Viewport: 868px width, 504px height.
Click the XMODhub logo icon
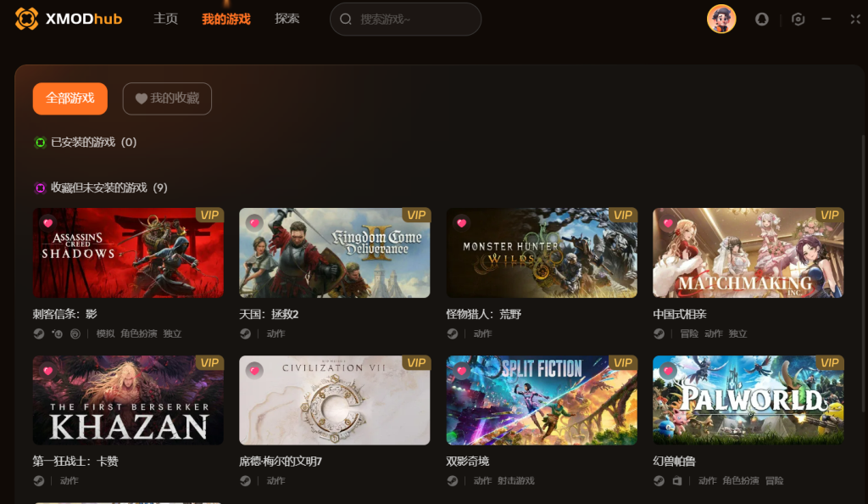[x=26, y=19]
